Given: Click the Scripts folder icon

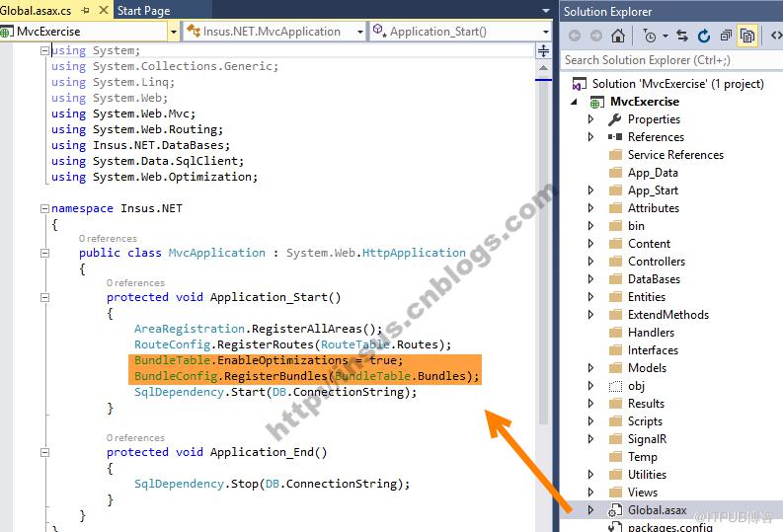Looking at the screenshot, I should pyautogui.click(x=616, y=421).
